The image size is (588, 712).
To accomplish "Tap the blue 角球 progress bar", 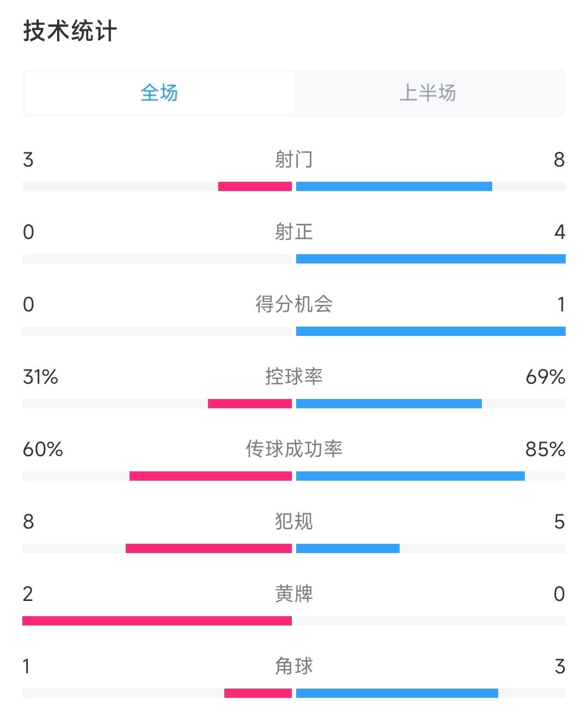I will [x=397, y=693].
